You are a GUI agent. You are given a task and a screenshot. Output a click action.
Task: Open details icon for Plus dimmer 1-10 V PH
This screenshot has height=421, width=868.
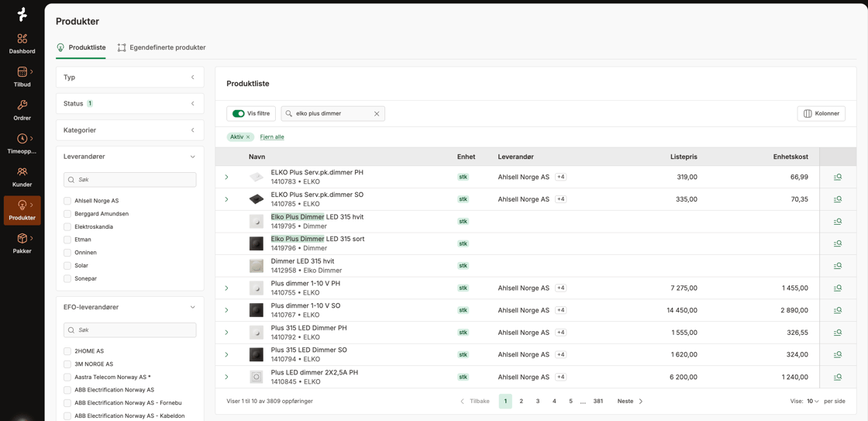(x=838, y=288)
